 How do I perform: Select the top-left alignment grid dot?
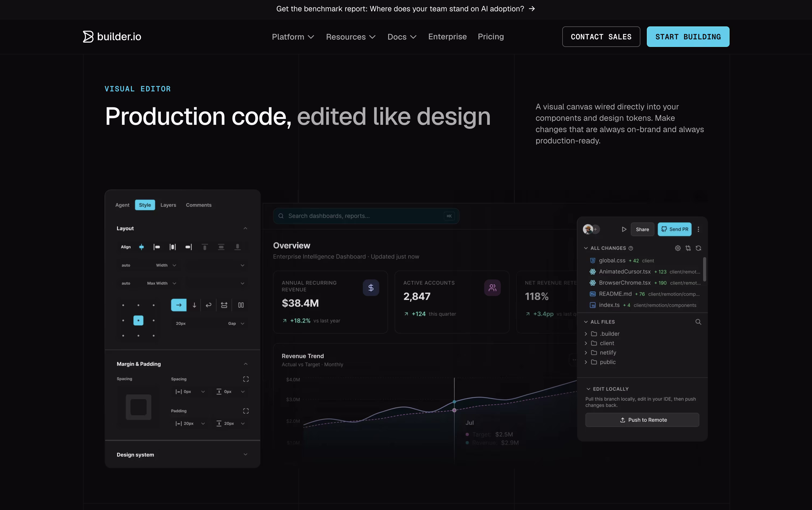(x=123, y=305)
